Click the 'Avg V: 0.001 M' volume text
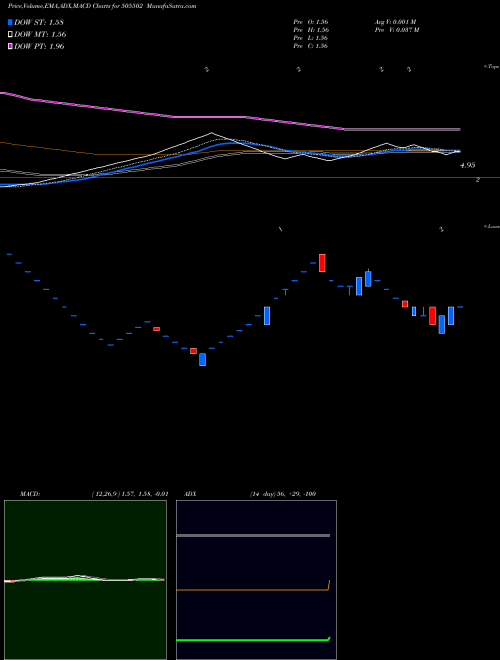Viewport: 500px width, 660px height. 395,22
